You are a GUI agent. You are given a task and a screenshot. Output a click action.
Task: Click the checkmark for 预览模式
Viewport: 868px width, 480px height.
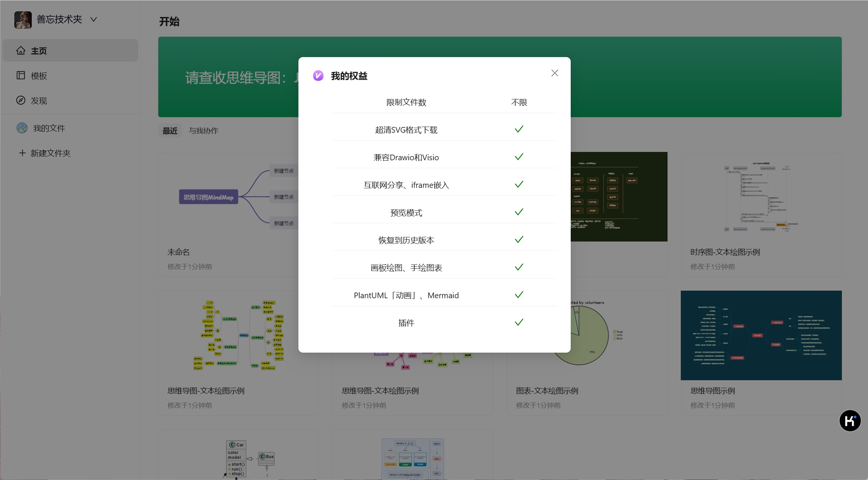[x=519, y=212]
